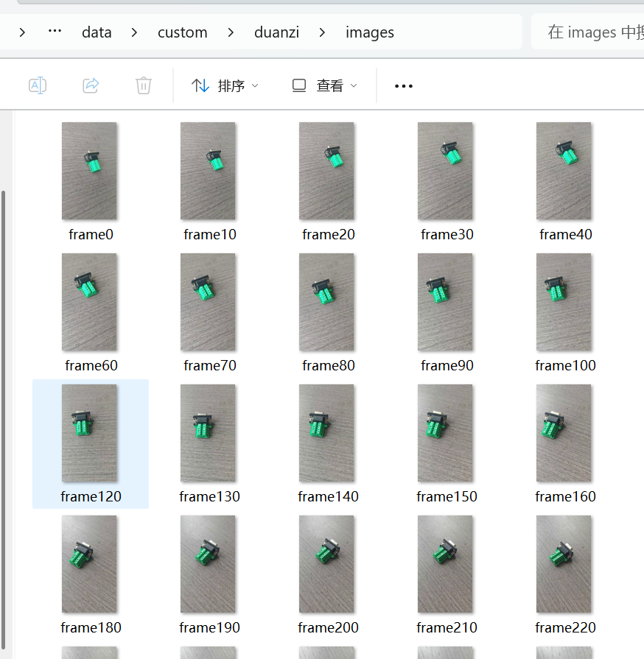The width and height of the screenshot is (644, 659).
Task: Select the frame10 thumbnail
Action: coord(208,171)
